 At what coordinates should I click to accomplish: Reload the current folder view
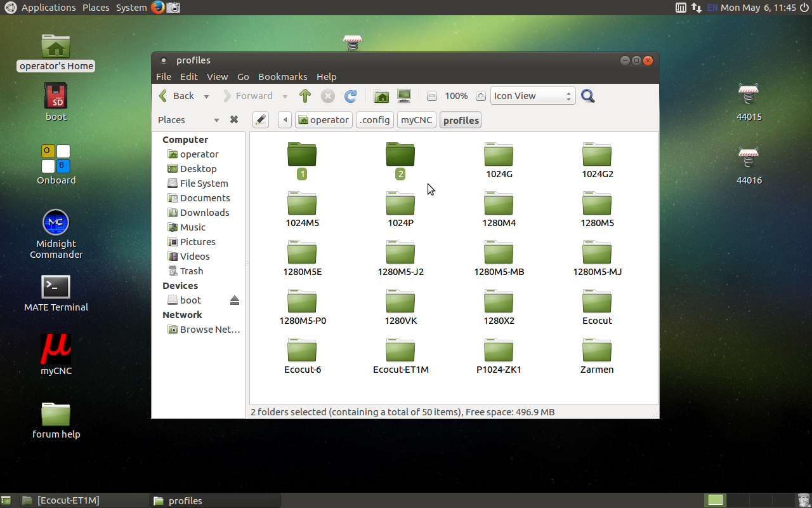tap(350, 96)
